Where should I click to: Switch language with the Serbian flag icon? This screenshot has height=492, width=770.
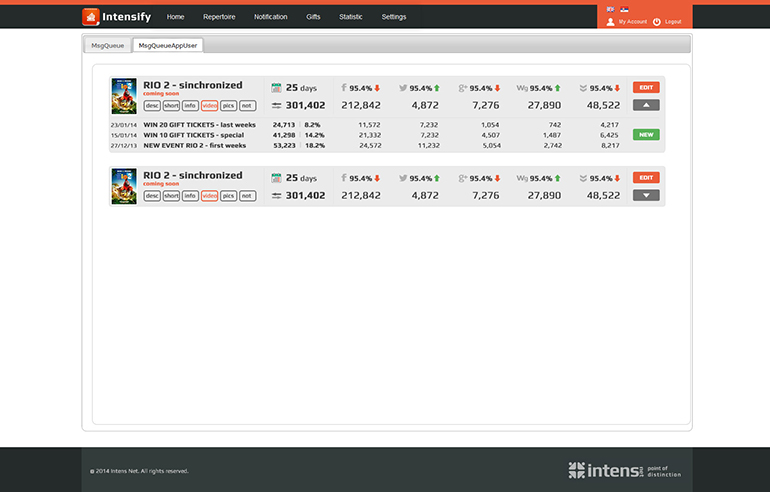click(623, 8)
